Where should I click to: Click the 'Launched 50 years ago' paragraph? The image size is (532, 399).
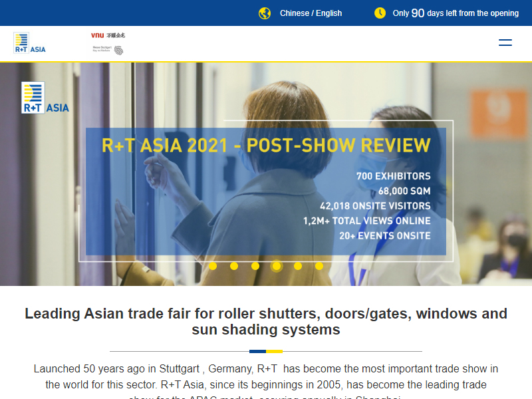[x=266, y=382]
